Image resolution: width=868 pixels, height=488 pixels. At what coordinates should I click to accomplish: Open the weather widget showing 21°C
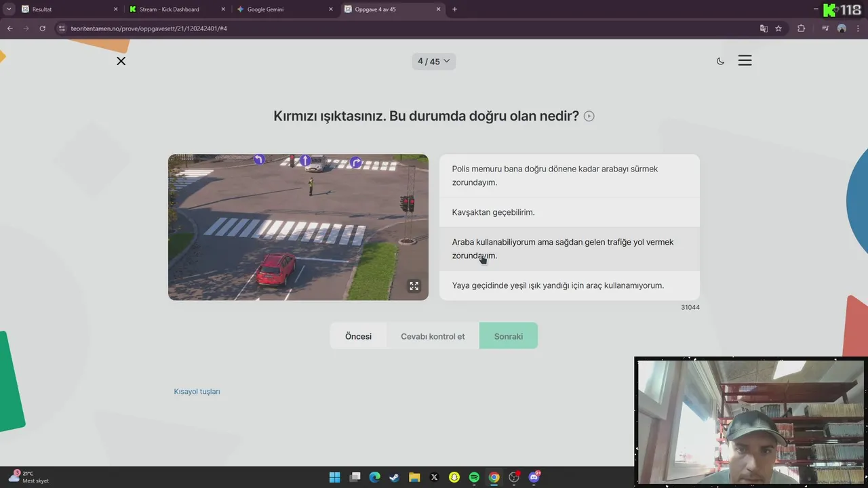[28, 476]
